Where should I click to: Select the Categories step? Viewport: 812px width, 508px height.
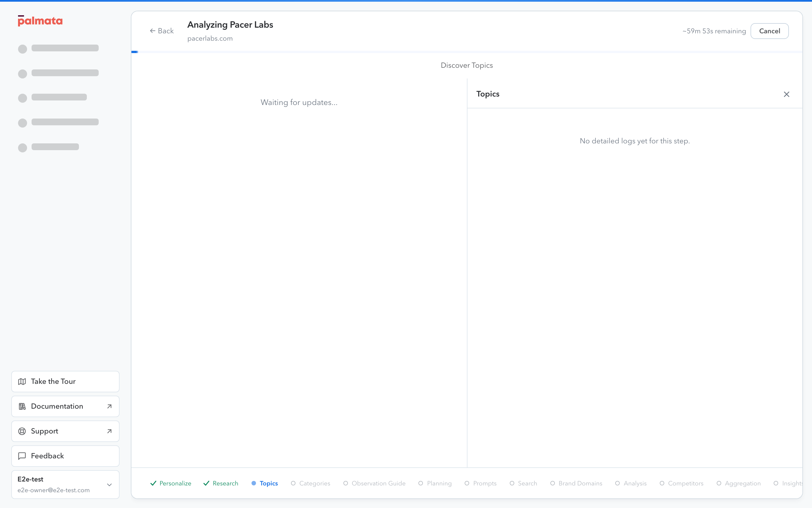point(311,483)
